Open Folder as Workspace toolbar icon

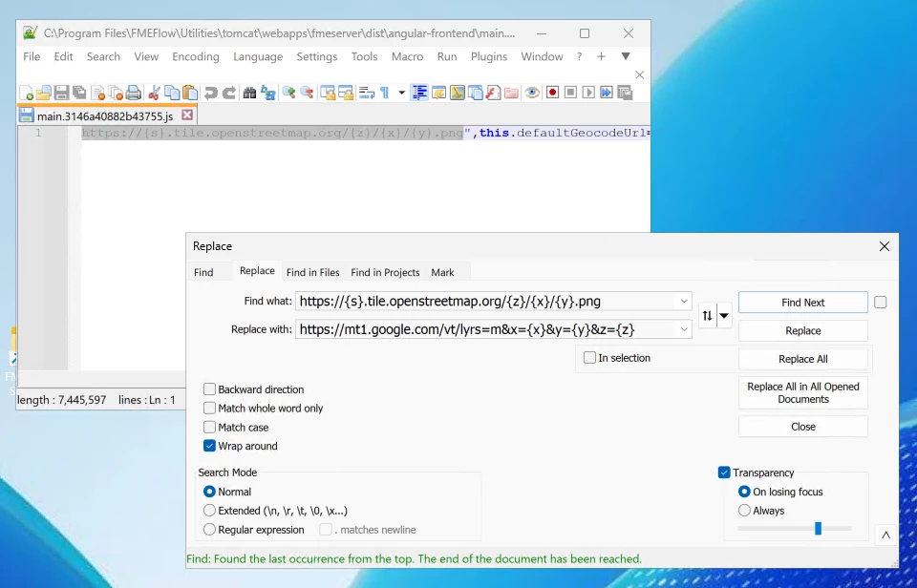511,93
